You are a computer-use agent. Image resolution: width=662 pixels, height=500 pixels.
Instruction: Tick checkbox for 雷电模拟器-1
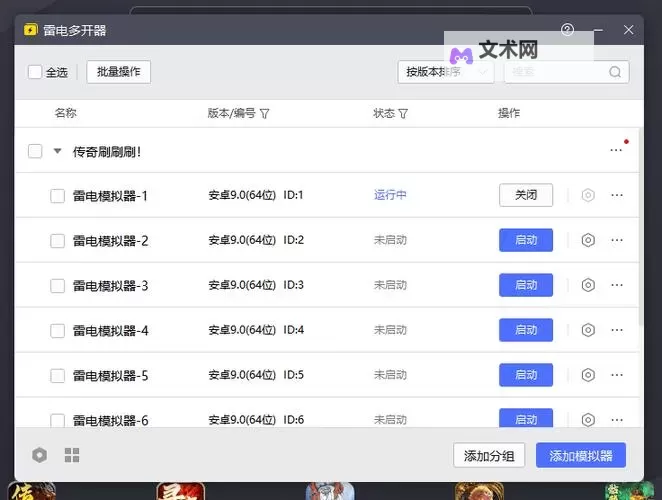(x=58, y=196)
